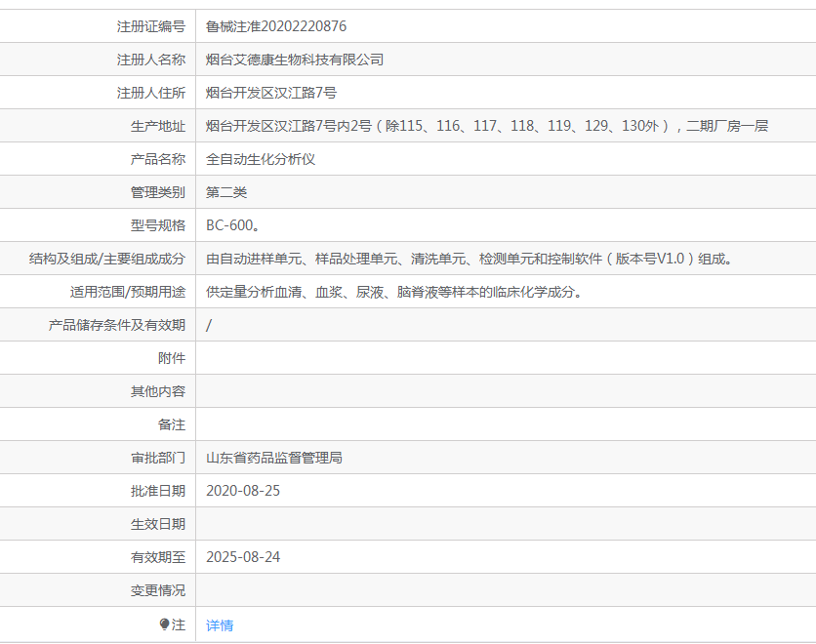816x644 pixels.
Task: Select product name 全自动生化分析仪
Action: (x=261, y=159)
